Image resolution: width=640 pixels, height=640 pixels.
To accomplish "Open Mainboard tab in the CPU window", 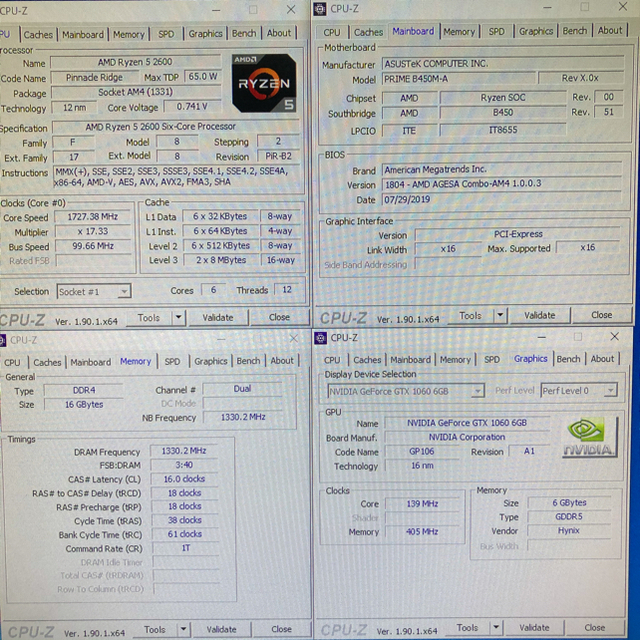I will [x=83, y=35].
